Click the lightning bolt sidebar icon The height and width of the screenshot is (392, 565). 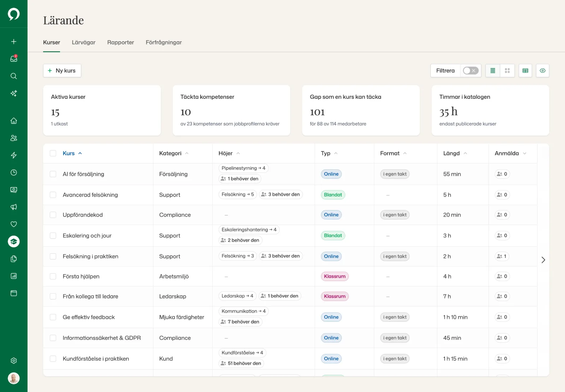click(x=14, y=155)
